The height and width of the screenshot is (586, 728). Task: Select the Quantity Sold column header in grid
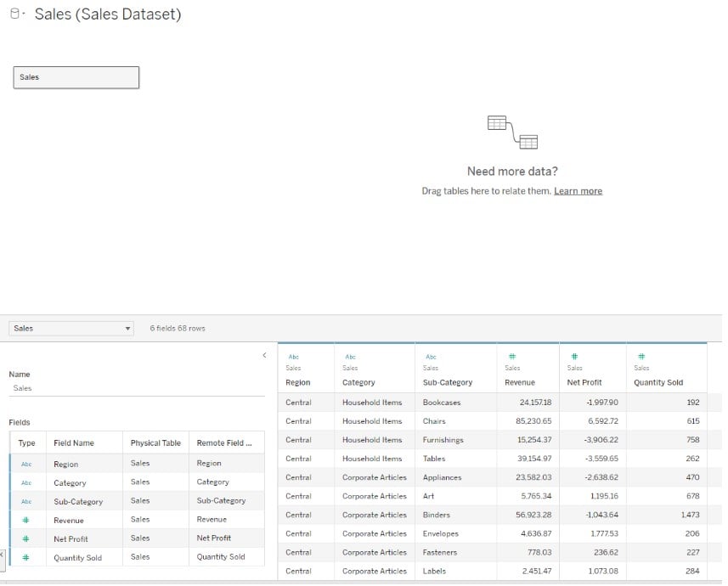point(658,382)
